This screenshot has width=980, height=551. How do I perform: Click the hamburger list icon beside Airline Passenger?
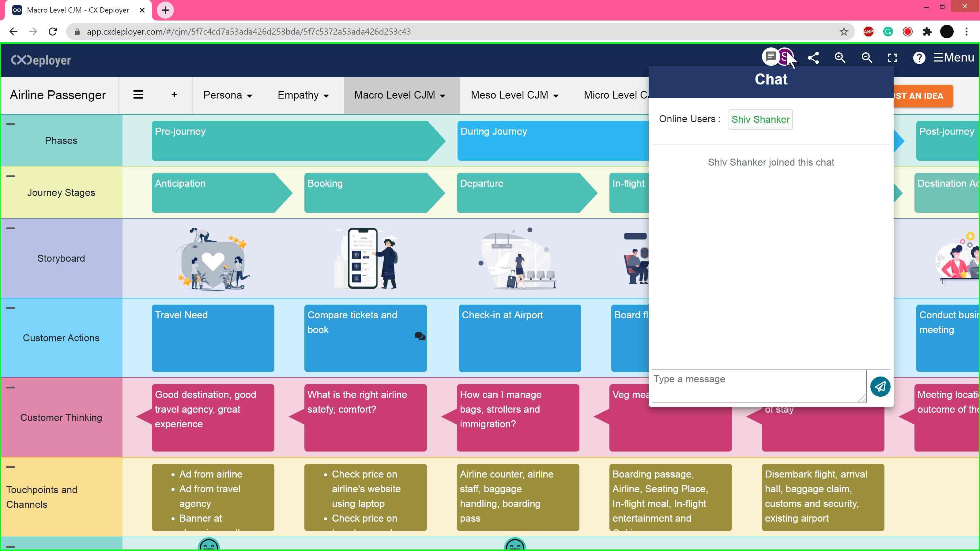[138, 95]
